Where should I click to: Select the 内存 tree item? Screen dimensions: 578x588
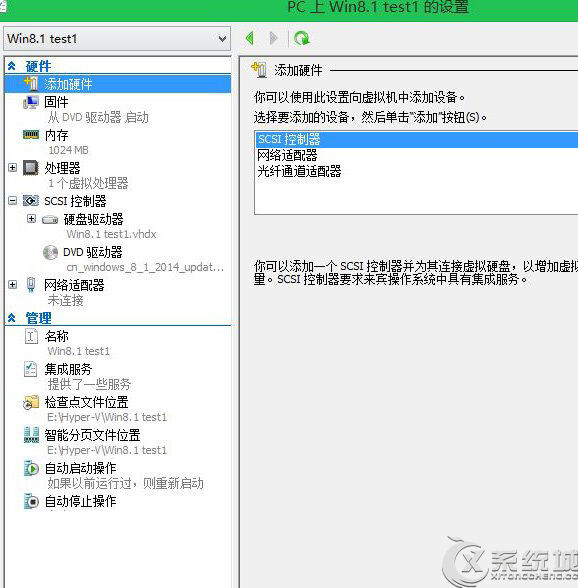[x=56, y=135]
